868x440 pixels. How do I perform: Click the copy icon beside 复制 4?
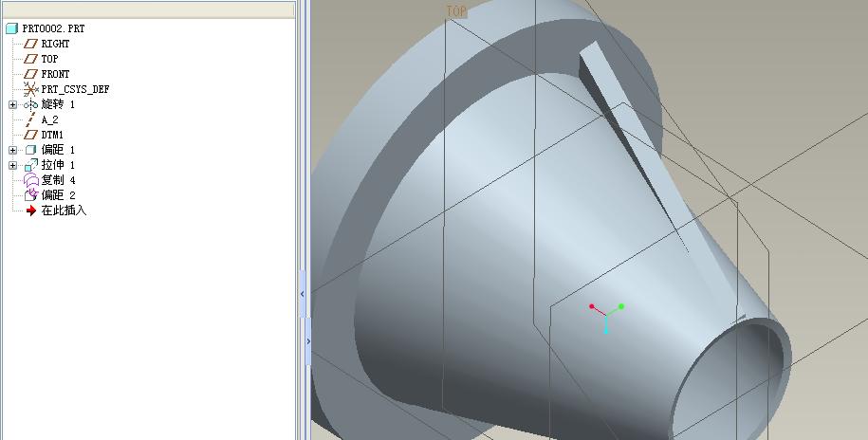(31, 180)
